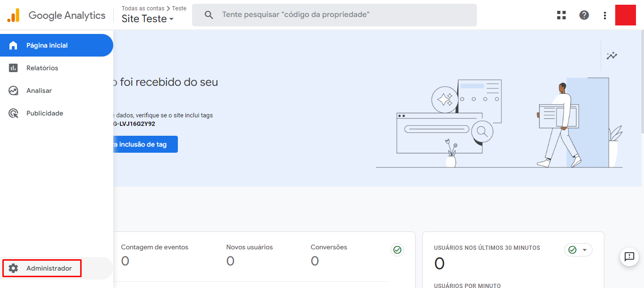Open Analisar from the sidebar
Image resolution: width=644 pixels, height=288 pixels.
[x=39, y=91]
